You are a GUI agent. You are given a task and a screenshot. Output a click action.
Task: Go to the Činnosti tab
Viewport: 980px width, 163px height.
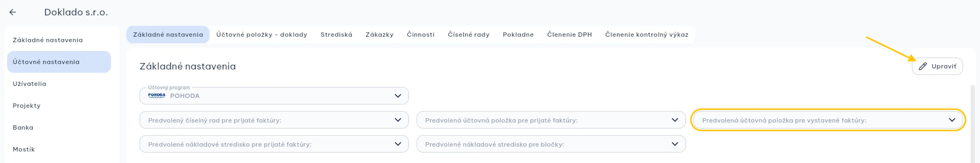[420, 35]
